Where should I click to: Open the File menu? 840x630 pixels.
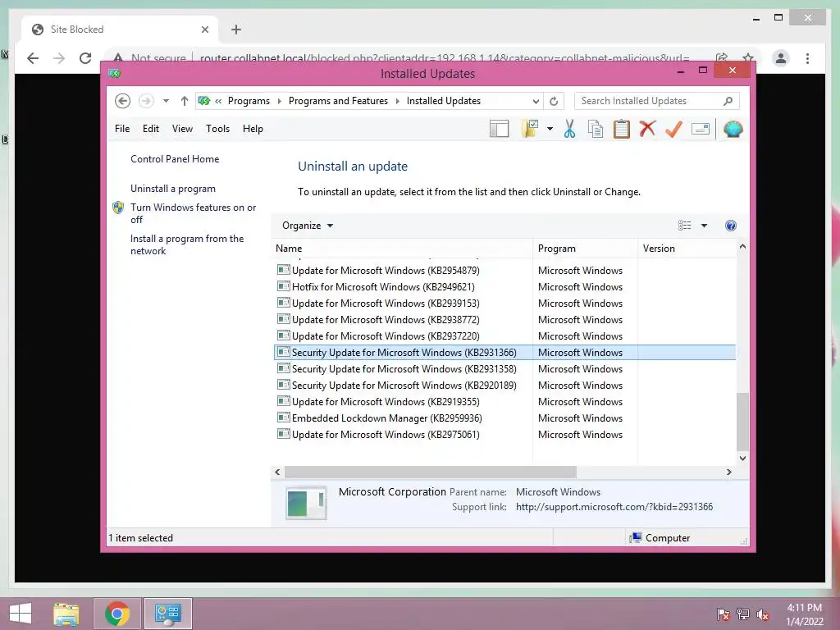click(122, 129)
